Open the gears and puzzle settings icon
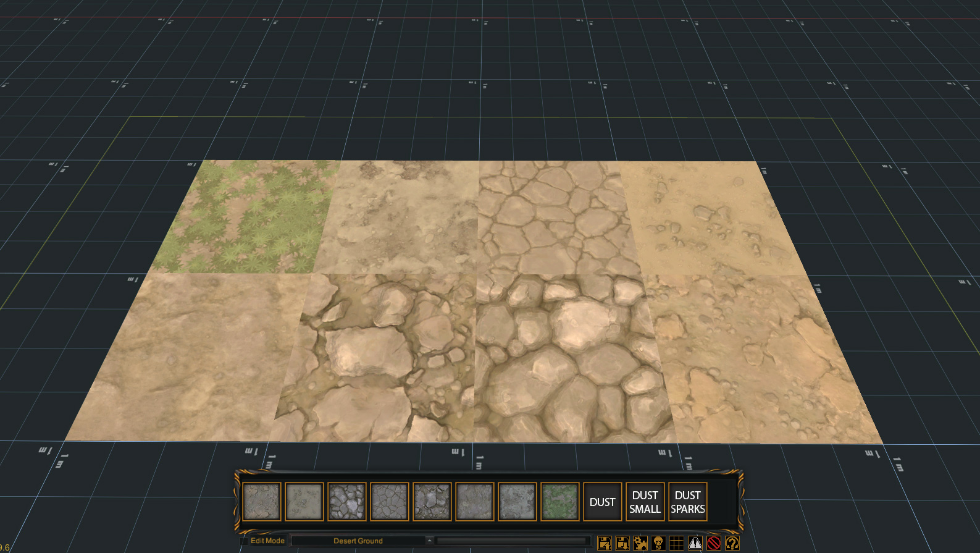The width and height of the screenshot is (980, 553). (640, 543)
